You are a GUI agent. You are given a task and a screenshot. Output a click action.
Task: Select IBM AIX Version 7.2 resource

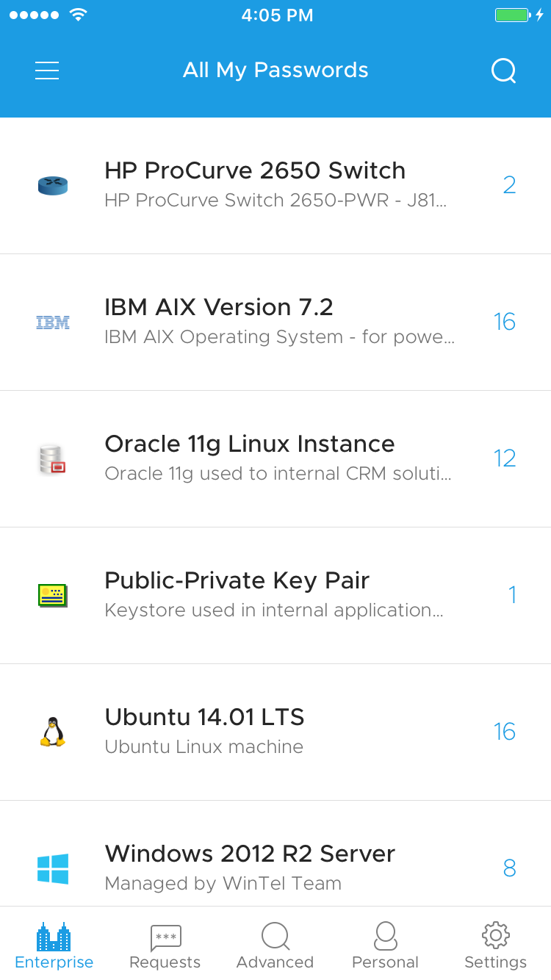[219, 307]
